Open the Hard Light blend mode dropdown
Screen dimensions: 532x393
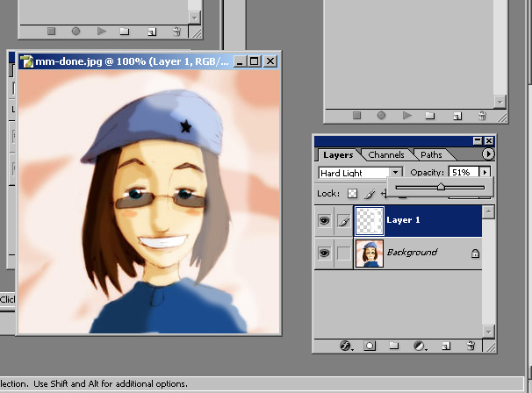coord(397,174)
